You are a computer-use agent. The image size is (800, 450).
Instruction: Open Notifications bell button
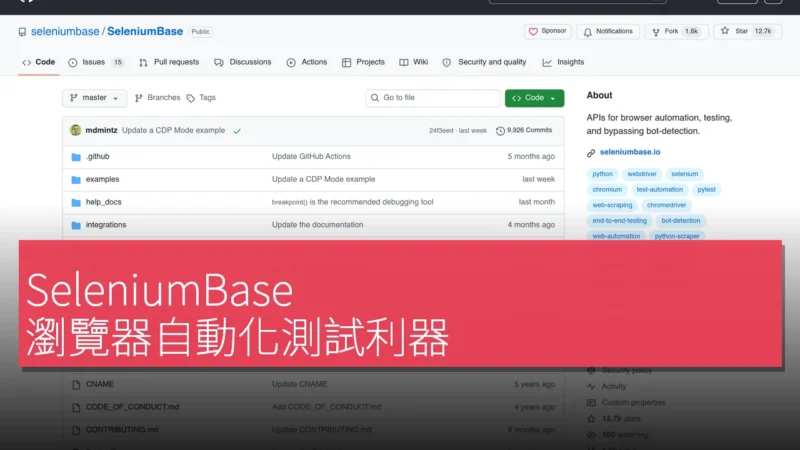pos(608,32)
